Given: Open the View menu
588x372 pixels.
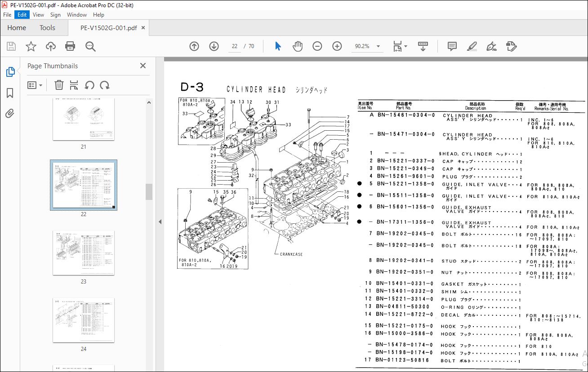Looking at the screenshot, I should (x=39, y=15).
